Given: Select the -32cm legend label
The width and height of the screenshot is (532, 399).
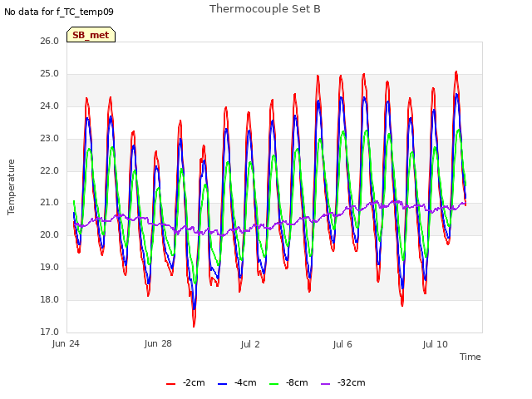Looking at the screenshot, I should (x=351, y=382).
